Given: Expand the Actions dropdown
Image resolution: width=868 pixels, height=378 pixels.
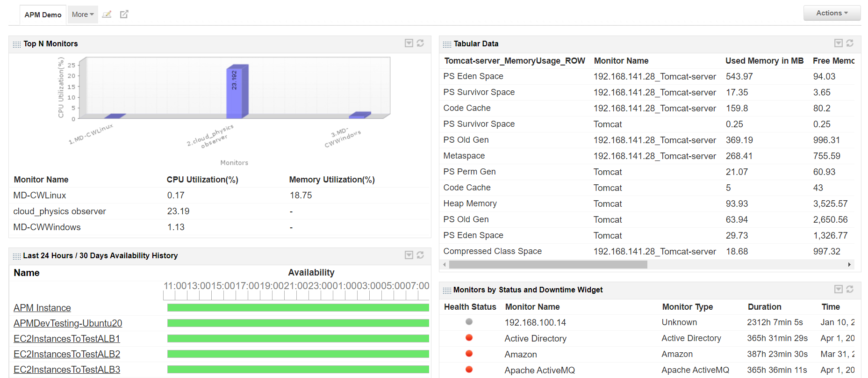Looking at the screenshot, I should click(x=832, y=13).
